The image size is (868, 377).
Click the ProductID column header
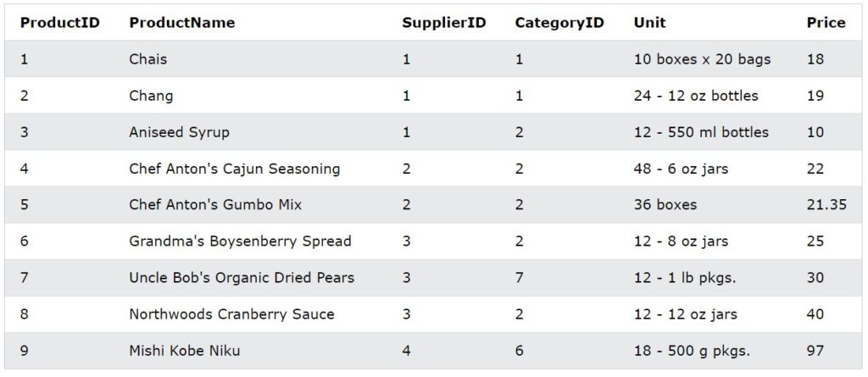click(x=59, y=23)
